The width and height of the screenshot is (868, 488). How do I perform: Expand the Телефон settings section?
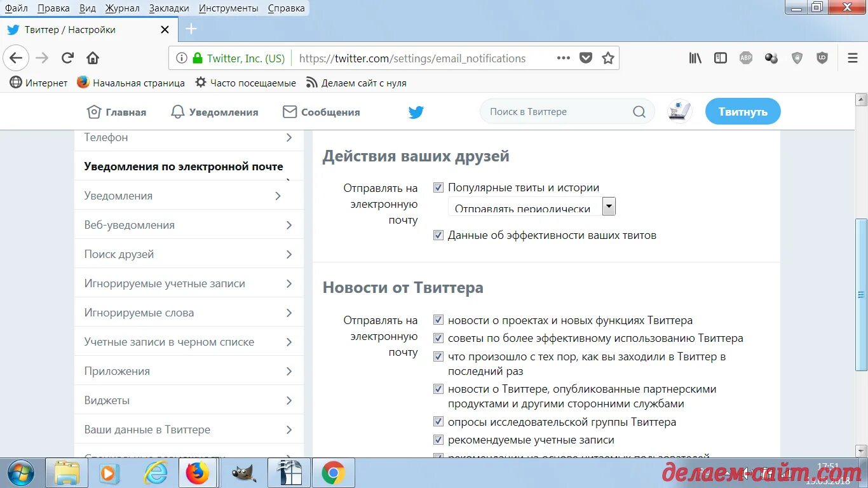(189, 137)
